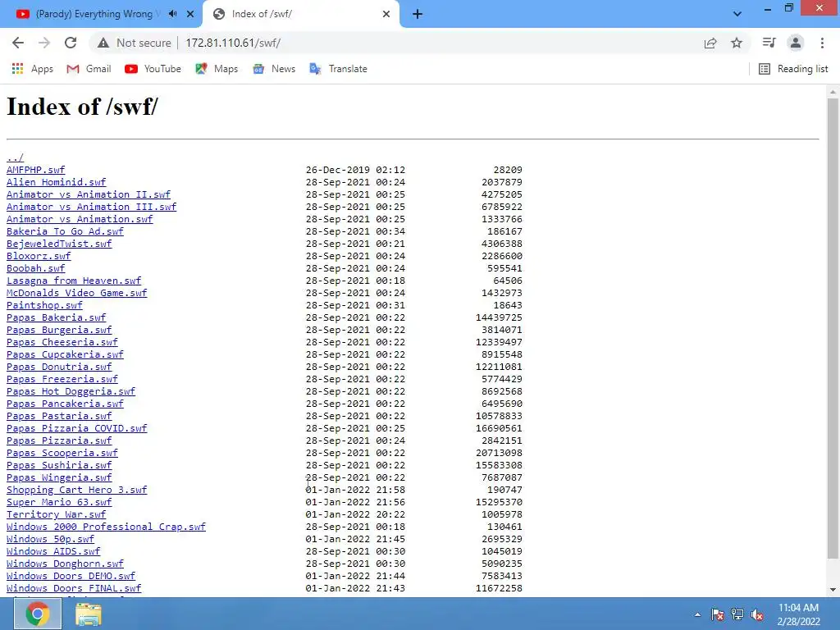Reload the current page
This screenshot has width=840, height=630.
click(x=71, y=43)
